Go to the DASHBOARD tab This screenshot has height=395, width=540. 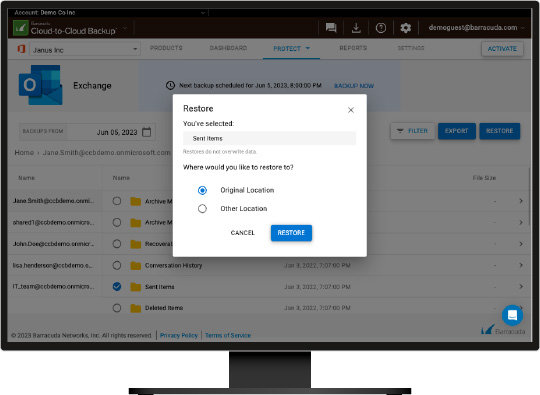(x=228, y=48)
